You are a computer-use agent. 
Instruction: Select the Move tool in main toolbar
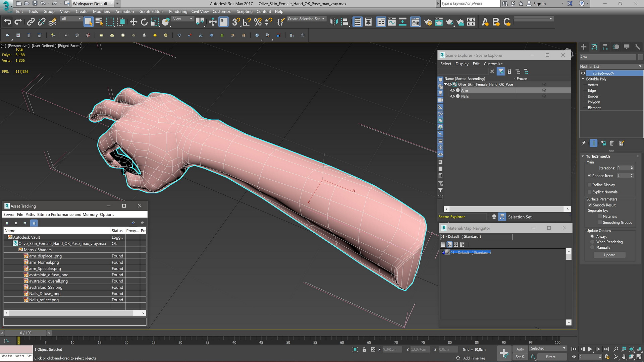tap(133, 22)
